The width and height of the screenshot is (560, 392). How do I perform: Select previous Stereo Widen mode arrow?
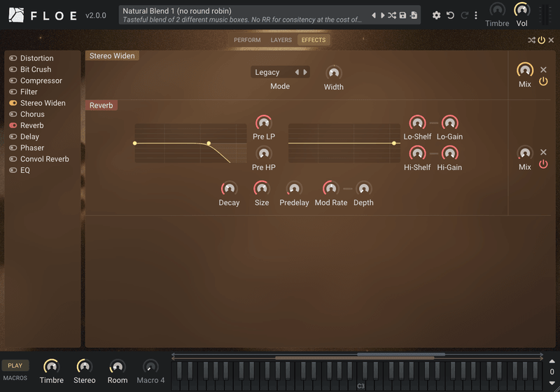point(297,72)
